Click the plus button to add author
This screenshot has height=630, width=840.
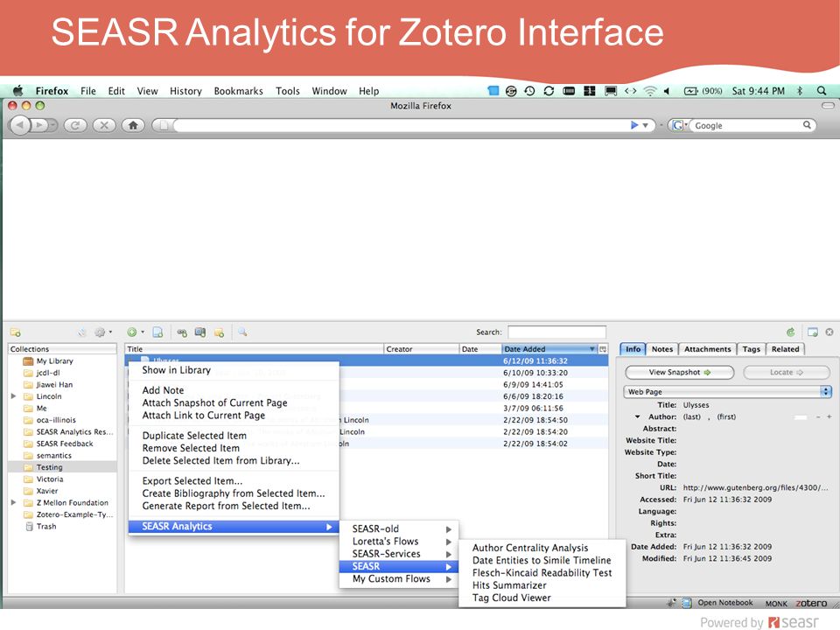829,416
